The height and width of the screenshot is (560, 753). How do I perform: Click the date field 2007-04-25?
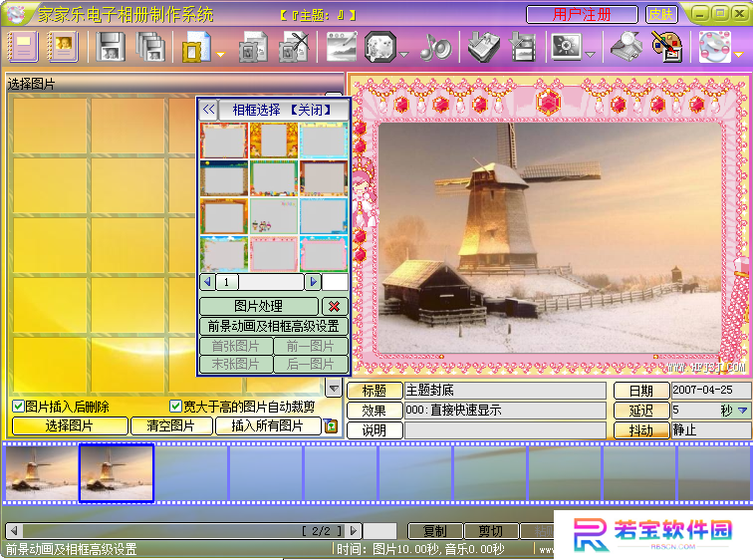point(711,391)
